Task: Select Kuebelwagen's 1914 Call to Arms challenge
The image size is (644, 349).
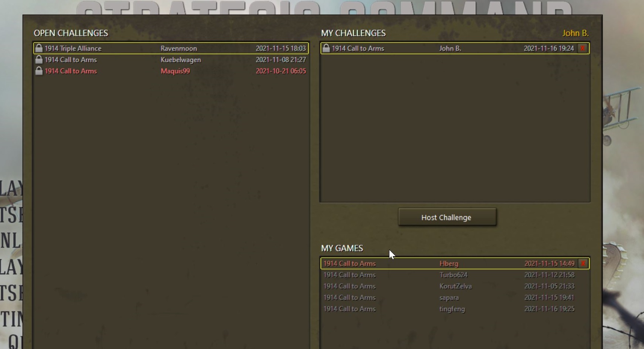Action: pos(171,60)
